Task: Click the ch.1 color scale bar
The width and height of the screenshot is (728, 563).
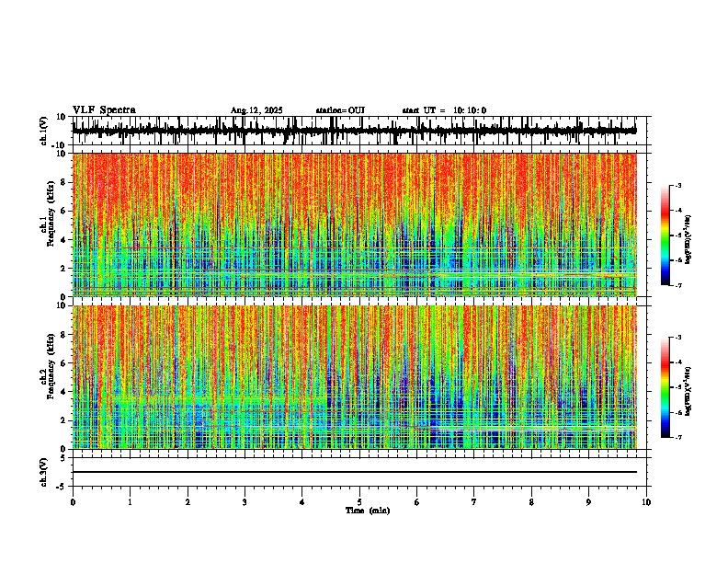Action: point(665,236)
